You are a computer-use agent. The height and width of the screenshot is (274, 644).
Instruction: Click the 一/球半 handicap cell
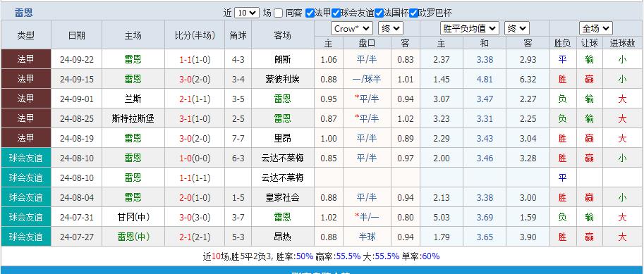pos(367,79)
